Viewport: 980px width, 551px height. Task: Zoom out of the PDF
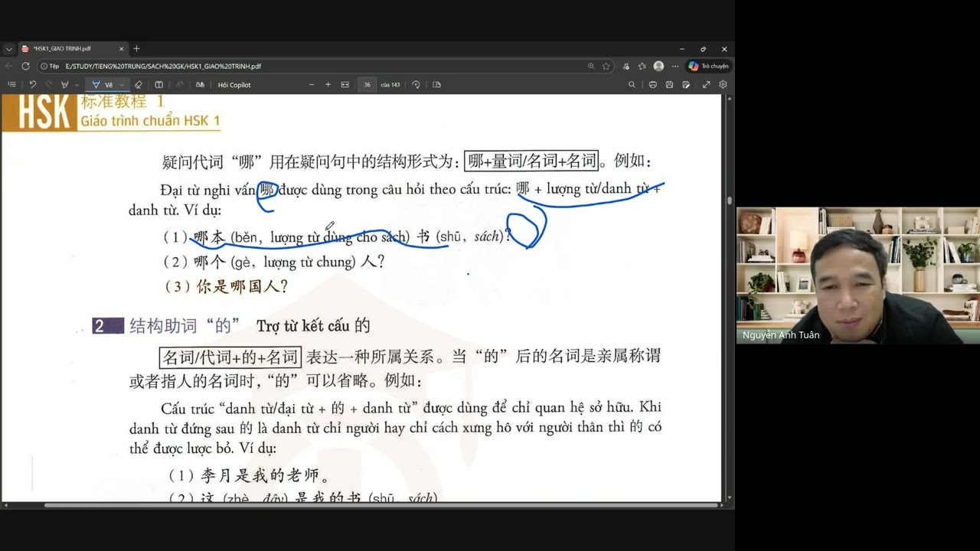pos(312,84)
